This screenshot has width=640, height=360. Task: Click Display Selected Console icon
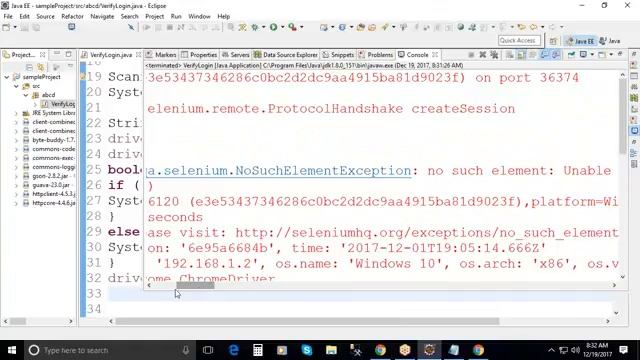tap(584, 55)
